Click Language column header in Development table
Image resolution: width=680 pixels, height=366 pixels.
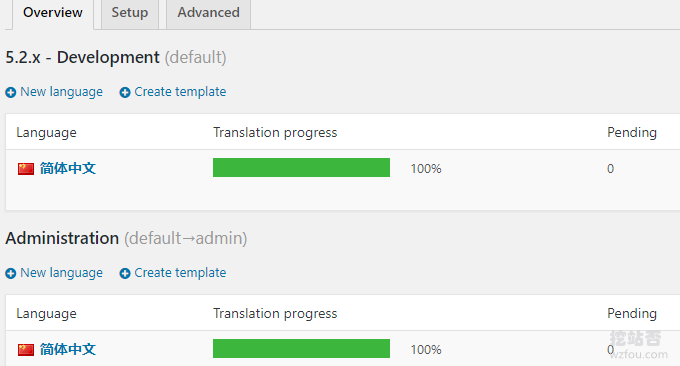click(x=46, y=133)
